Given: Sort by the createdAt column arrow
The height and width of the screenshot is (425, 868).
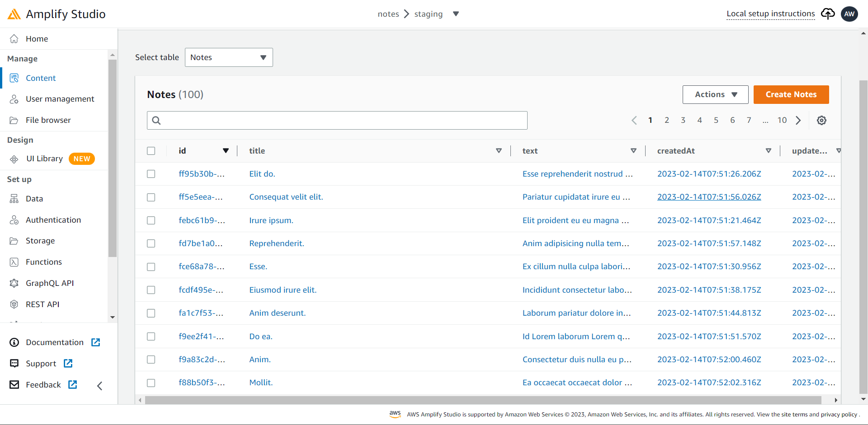Looking at the screenshot, I should tap(768, 151).
